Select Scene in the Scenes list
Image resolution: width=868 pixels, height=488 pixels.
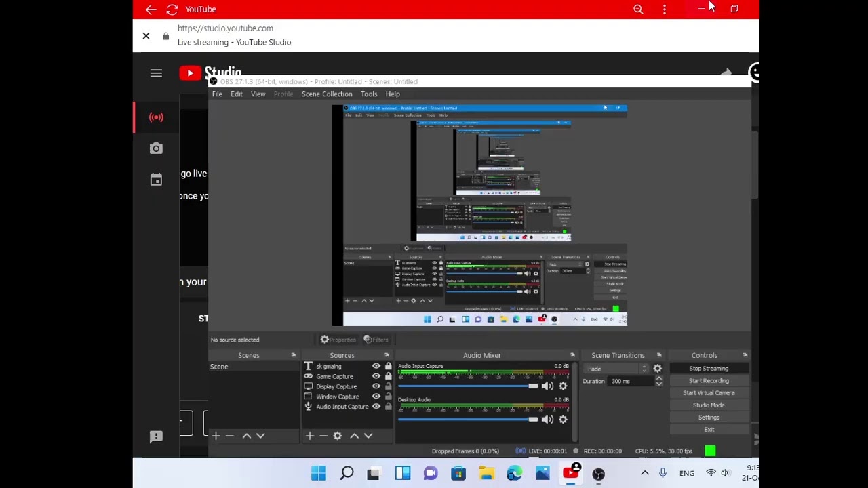[x=254, y=367]
